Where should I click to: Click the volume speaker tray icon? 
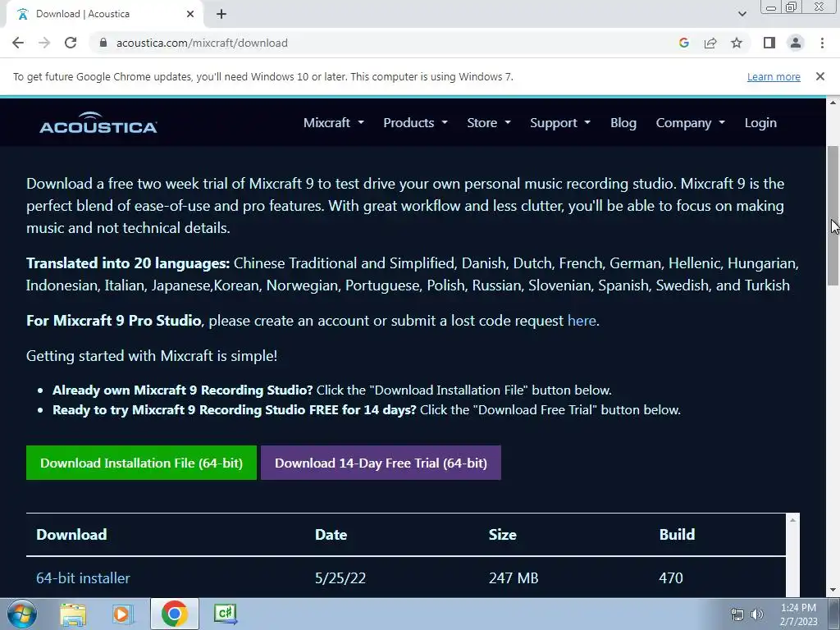click(757, 614)
